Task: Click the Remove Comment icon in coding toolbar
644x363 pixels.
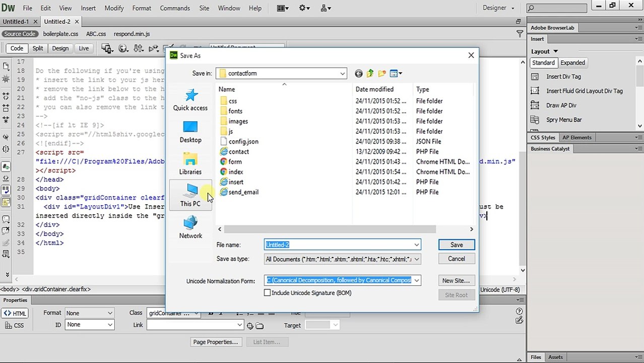Action: pyautogui.click(x=6, y=230)
